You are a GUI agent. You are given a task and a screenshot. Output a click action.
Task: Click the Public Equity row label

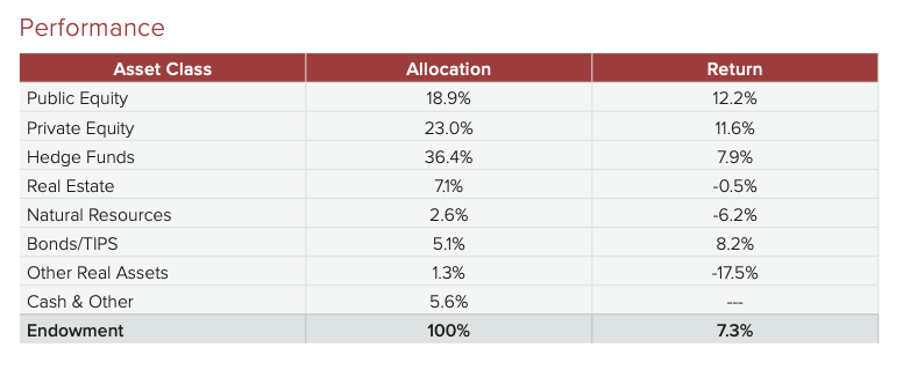[77, 99]
